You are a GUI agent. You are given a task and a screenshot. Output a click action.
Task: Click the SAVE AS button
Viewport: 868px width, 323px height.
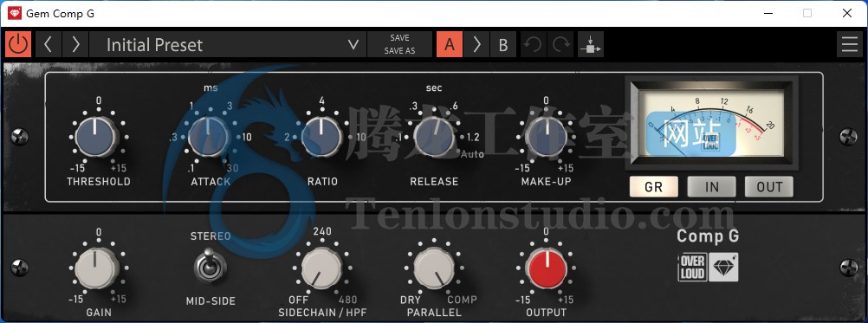tap(399, 51)
